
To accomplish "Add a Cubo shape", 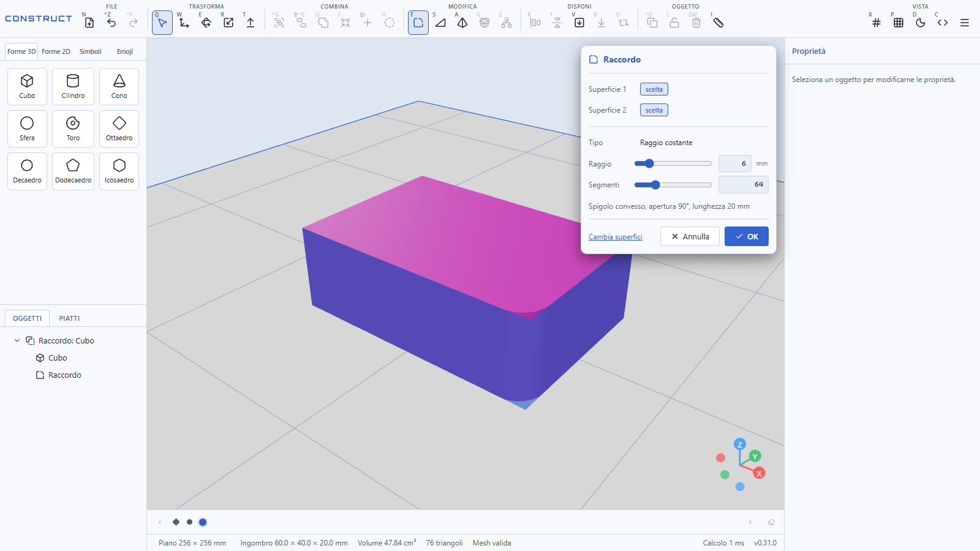I will [27, 86].
